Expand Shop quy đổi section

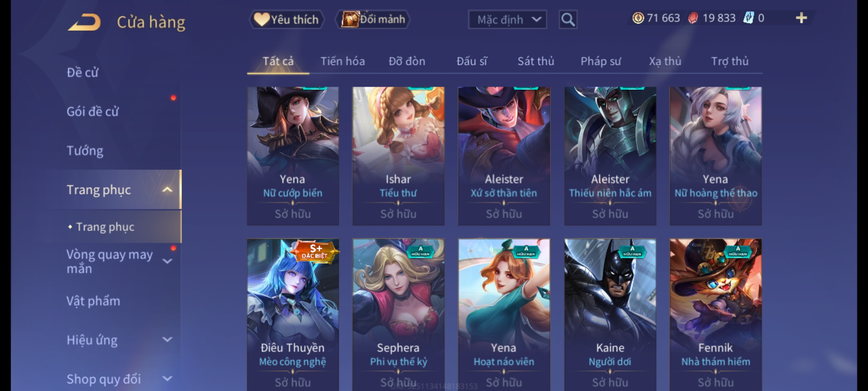[x=167, y=379]
